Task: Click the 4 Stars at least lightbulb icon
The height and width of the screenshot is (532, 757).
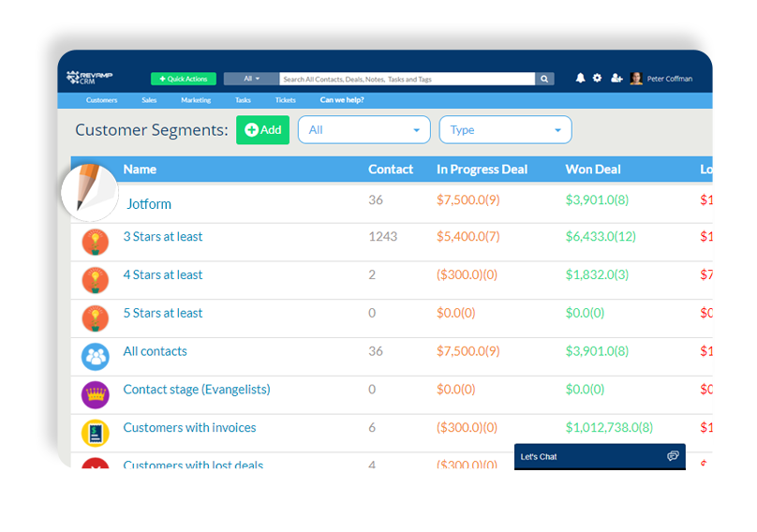Action: click(x=96, y=280)
